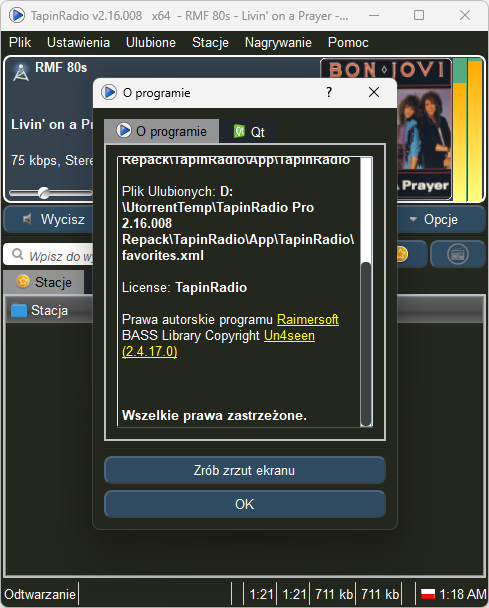Click the first 711 kb status entry
This screenshot has width=489, height=608.
tap(333, 594)
